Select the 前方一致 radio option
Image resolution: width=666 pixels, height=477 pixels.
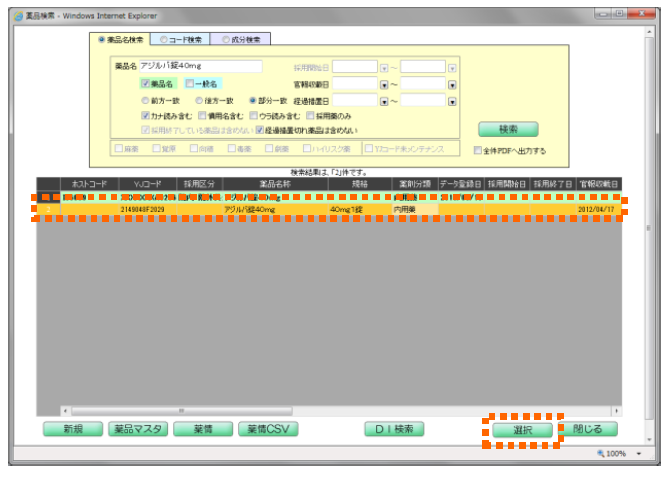pos(145,101)
